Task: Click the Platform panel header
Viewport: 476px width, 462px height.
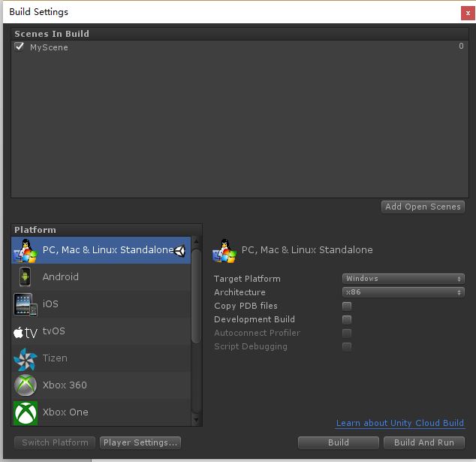Action: pos(107,230)
